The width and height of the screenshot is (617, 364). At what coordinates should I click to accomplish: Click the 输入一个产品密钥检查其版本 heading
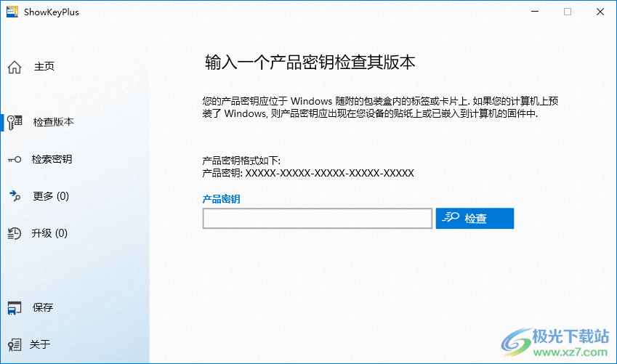click(310, 62)
